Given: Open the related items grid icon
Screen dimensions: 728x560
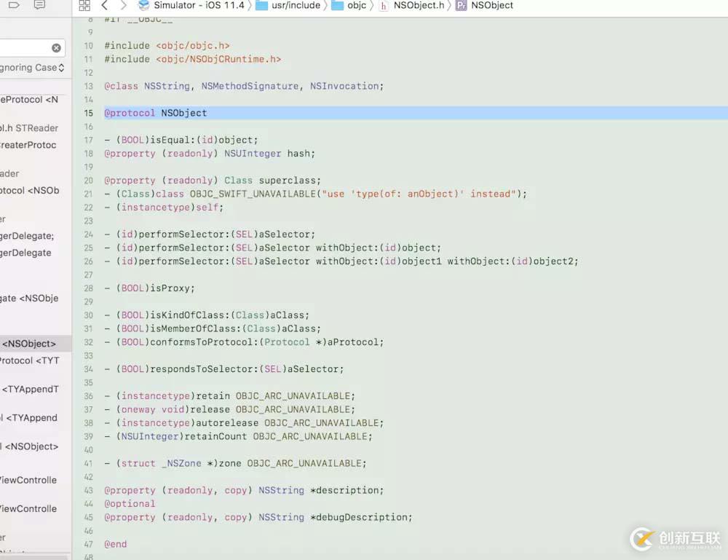Looking at the screenshot, I should coord(84,6).
